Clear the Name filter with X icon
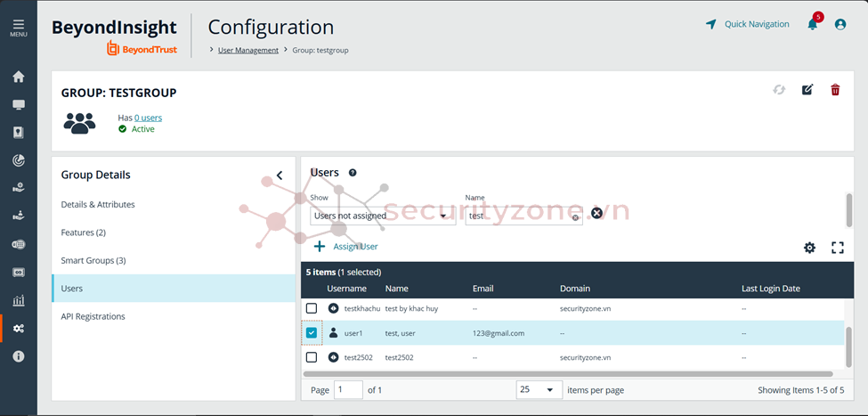868x416 pixels. 596,213
